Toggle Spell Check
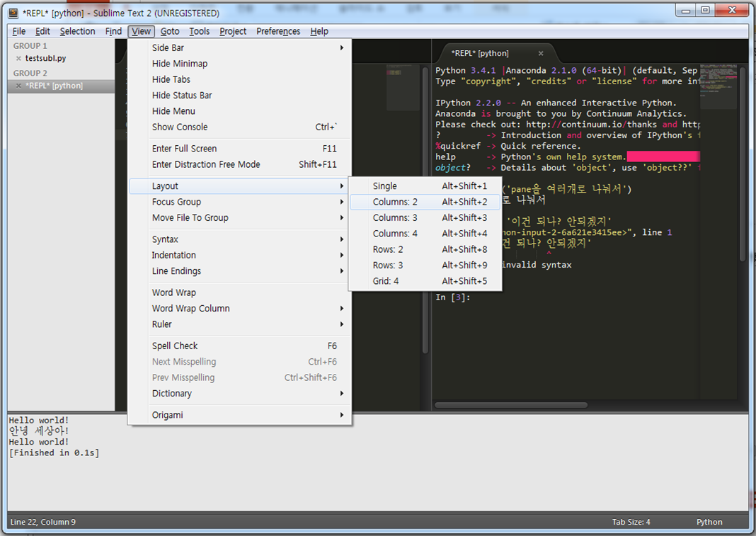The image size is (756, 536). 240,346
